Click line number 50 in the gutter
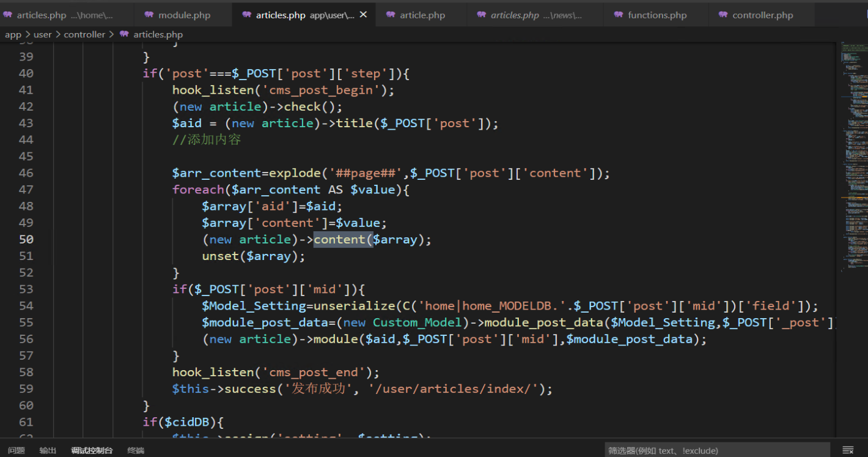The image size is (868, 457). click(26, 239)
